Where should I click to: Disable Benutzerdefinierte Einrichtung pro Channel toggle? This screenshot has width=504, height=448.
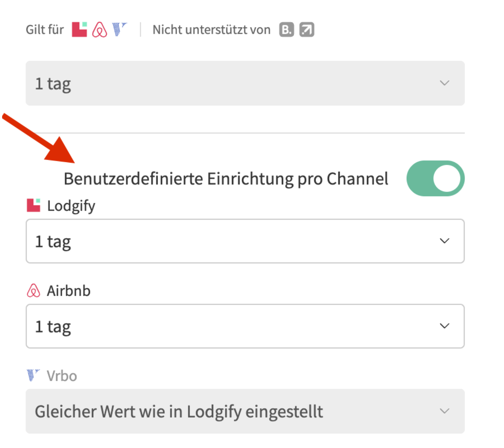click(x=435, y=178)
